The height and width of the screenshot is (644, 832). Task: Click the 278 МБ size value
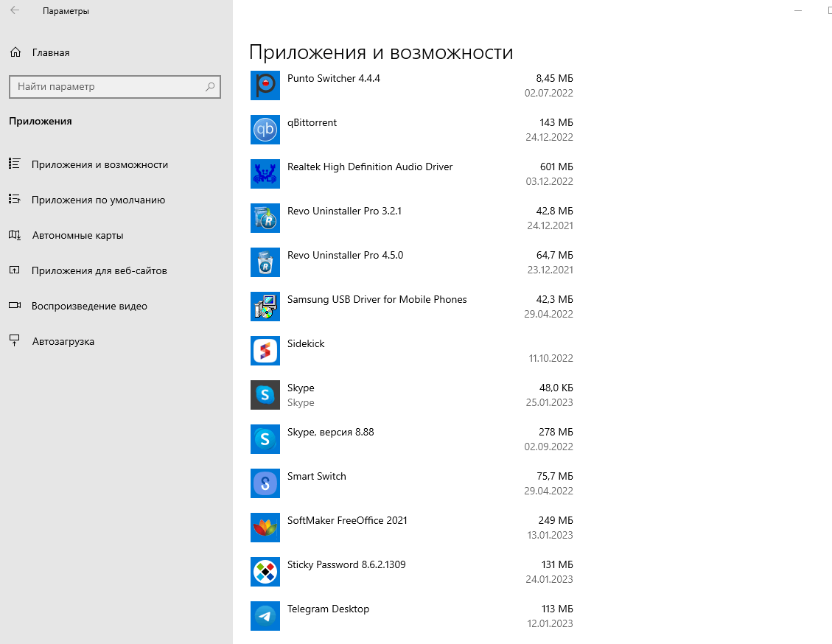[x=556, y=432]
